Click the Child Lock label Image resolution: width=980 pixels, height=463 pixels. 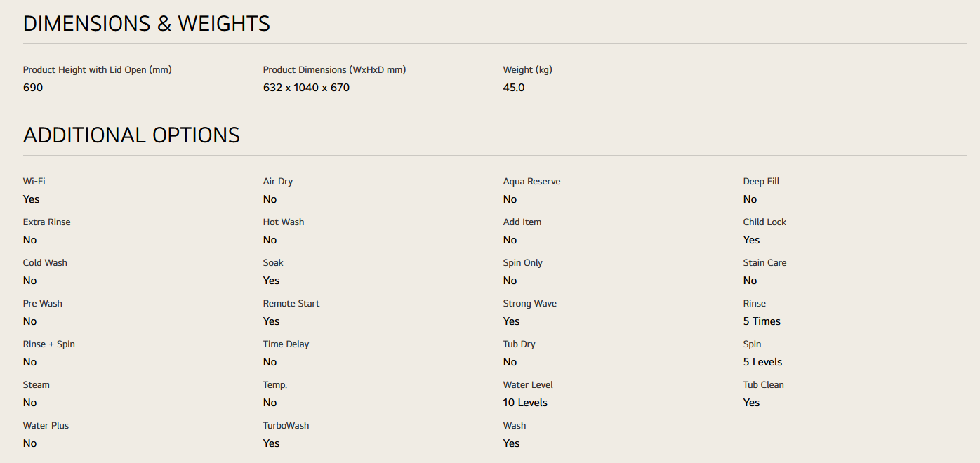click(764, 222)
